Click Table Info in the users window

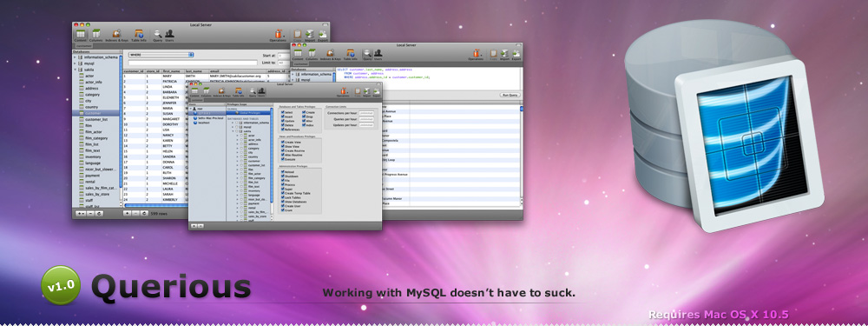(x=238, y=92)
